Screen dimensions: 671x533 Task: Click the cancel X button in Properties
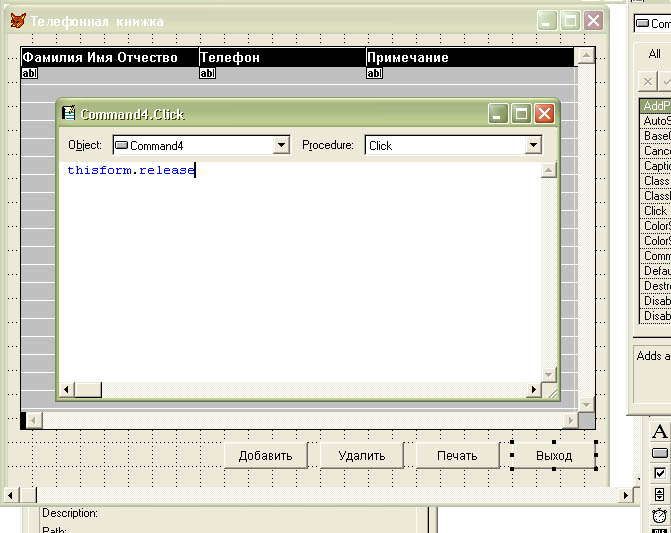click(648, 81)
